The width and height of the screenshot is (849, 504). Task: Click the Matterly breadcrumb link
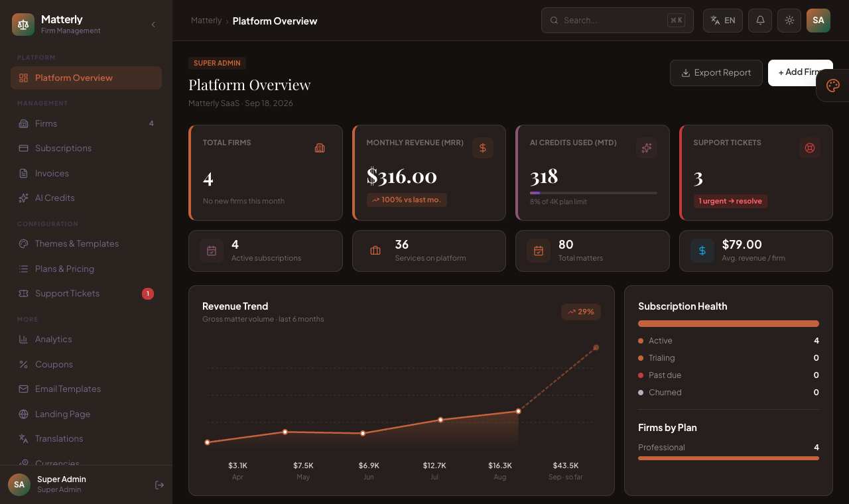pyautogui.click(x=206, y=21)
